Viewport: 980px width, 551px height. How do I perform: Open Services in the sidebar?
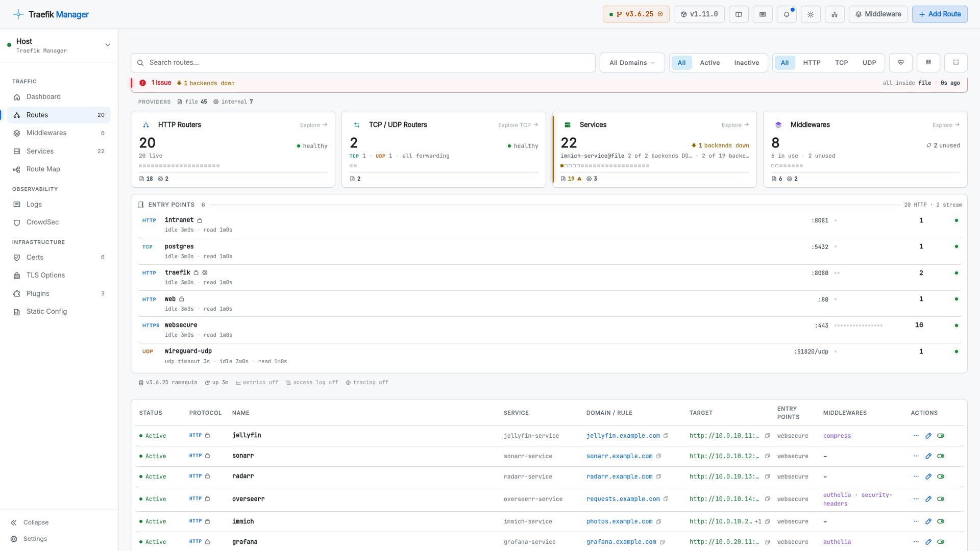[x=59, y=152]
